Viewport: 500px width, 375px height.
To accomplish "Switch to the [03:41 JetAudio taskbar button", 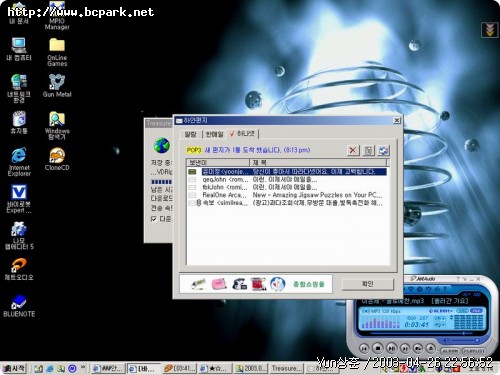I will (x=180, y=368).
